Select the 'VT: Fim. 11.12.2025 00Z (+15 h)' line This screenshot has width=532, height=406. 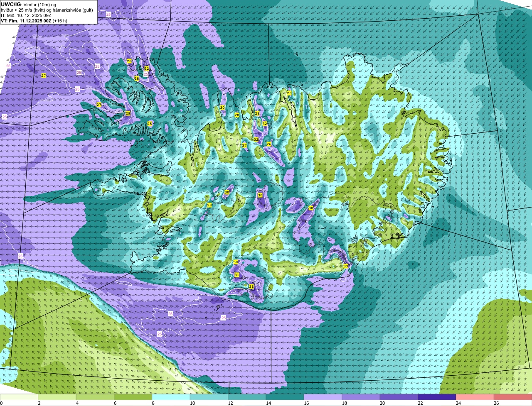[x=34, y=21]
